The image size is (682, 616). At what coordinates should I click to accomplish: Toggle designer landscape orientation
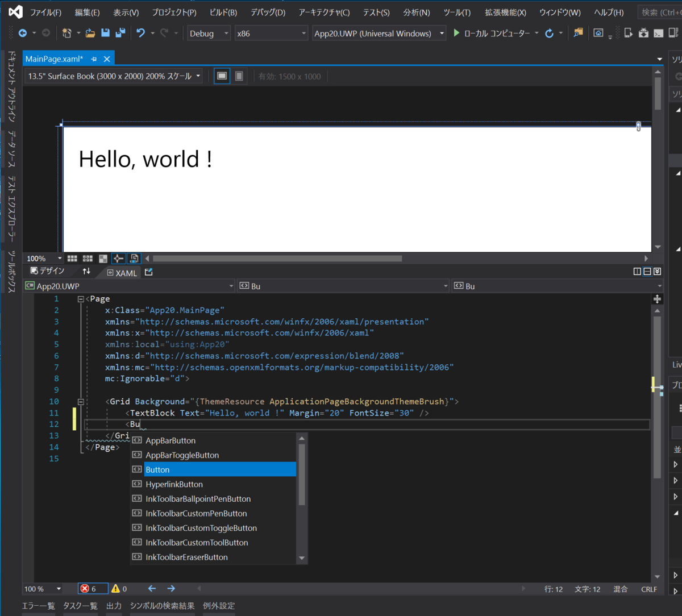coord(222,76)
